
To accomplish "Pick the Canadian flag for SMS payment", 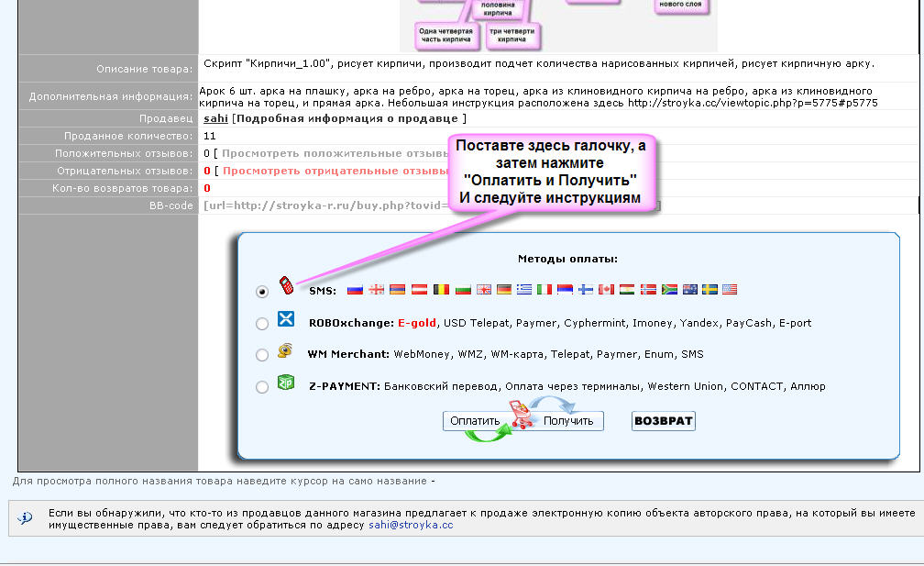I will 606,291.
